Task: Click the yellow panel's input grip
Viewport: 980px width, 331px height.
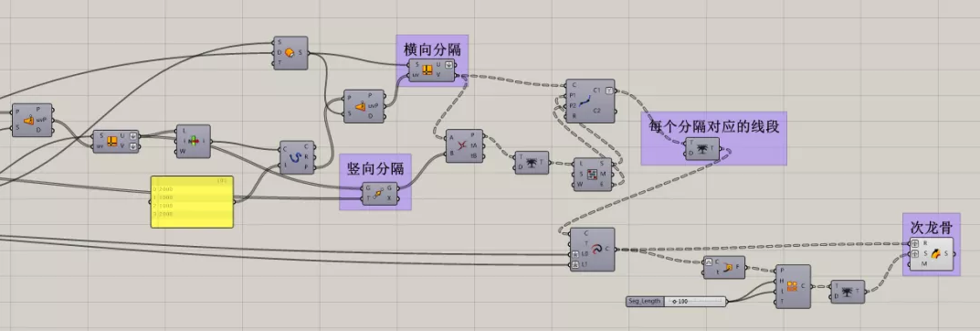Action: (151, 201)
